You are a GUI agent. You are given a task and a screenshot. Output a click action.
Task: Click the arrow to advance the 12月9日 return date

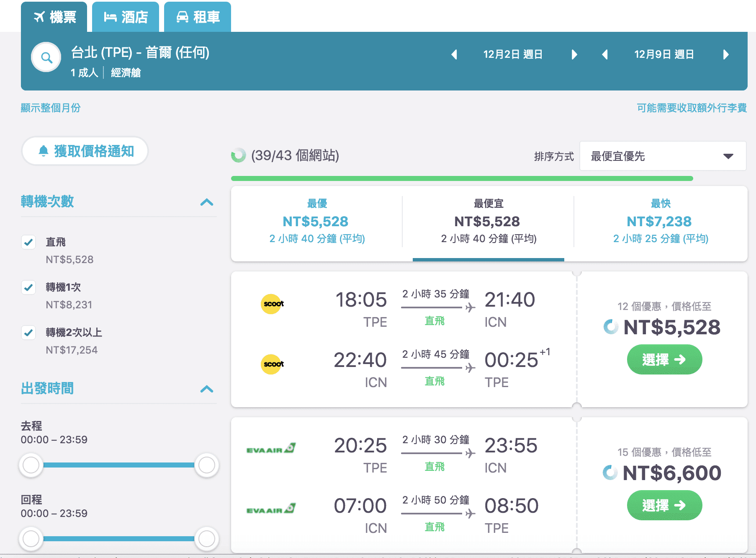pos(726,54)
